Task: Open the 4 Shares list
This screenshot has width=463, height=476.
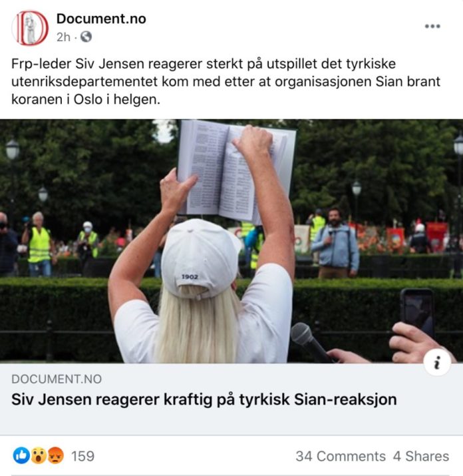Action: [421, 456]
